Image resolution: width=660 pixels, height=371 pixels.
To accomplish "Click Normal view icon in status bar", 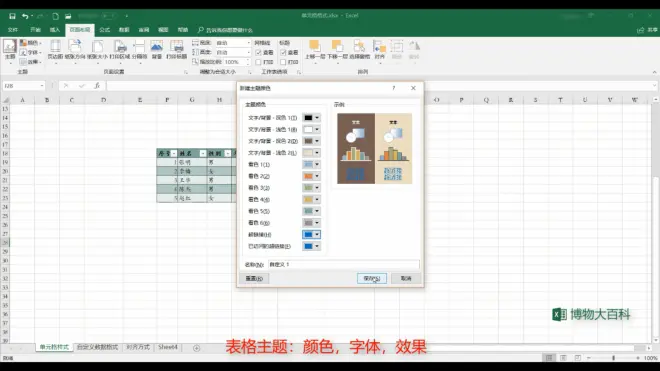I will 549,358.
